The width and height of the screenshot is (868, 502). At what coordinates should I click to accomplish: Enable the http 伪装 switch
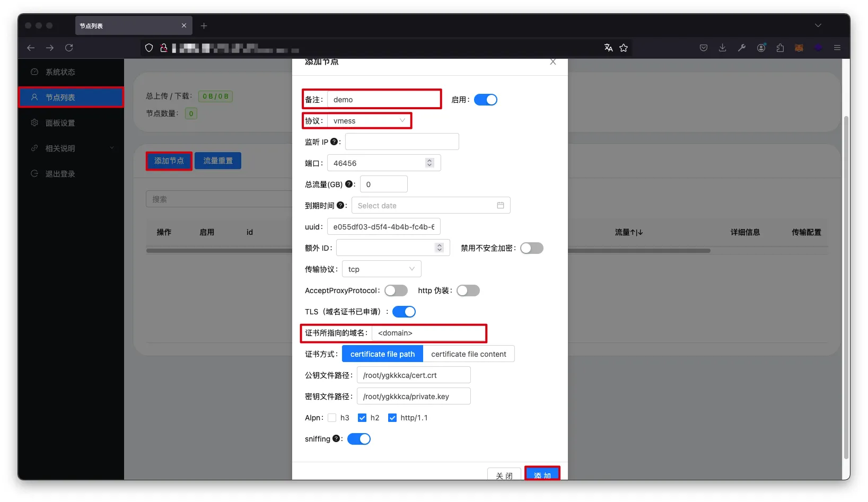pyautogui.click(x=468, y=290)
